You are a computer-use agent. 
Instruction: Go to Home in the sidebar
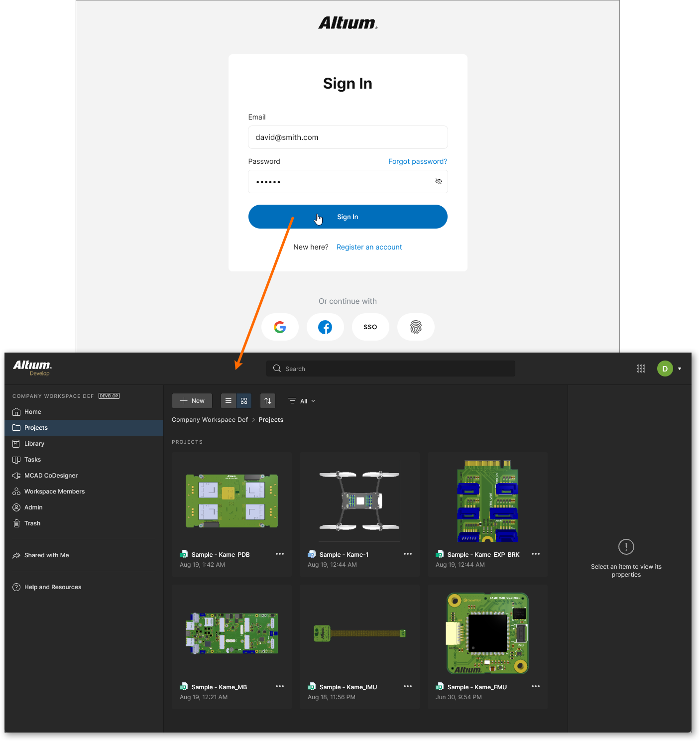click(x=84, y=412)
